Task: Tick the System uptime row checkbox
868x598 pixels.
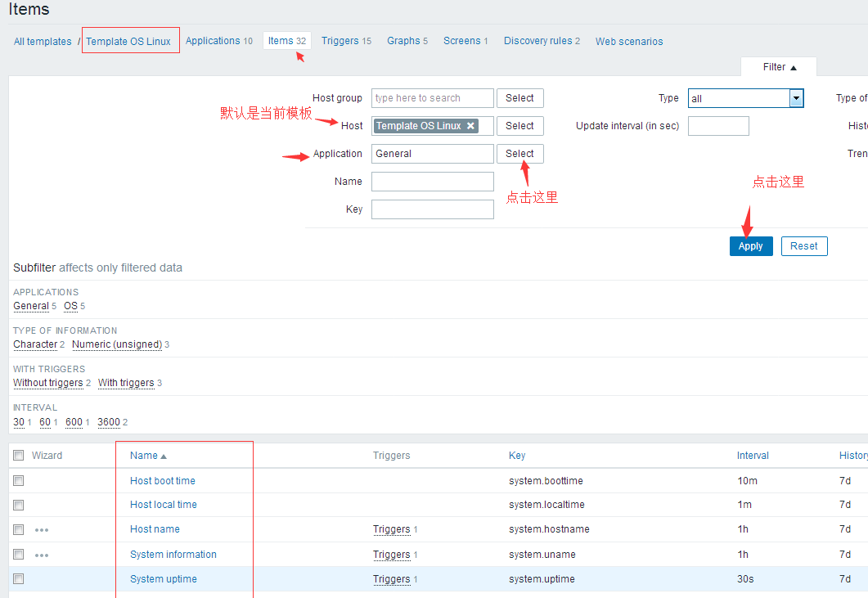Action: point(19,579)
